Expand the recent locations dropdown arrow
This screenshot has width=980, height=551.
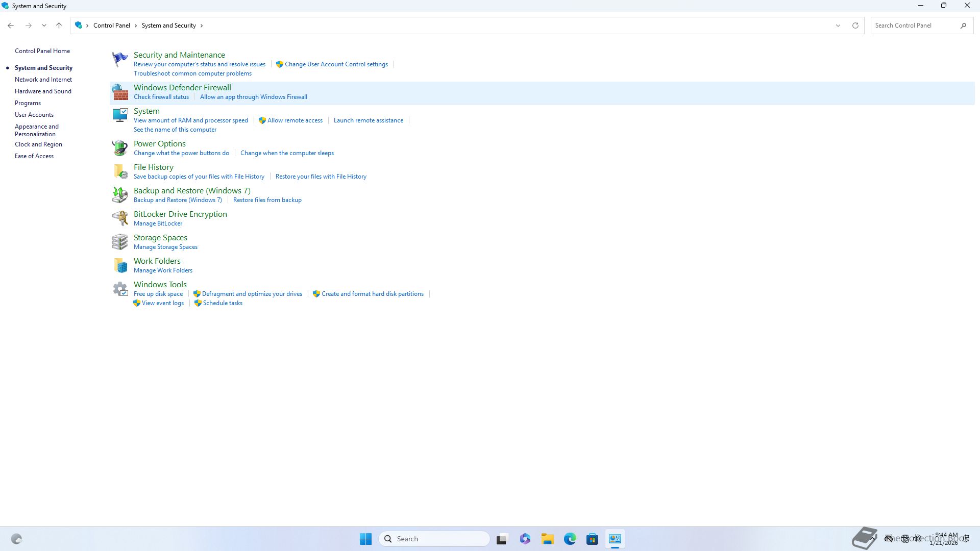click(44, 26)
